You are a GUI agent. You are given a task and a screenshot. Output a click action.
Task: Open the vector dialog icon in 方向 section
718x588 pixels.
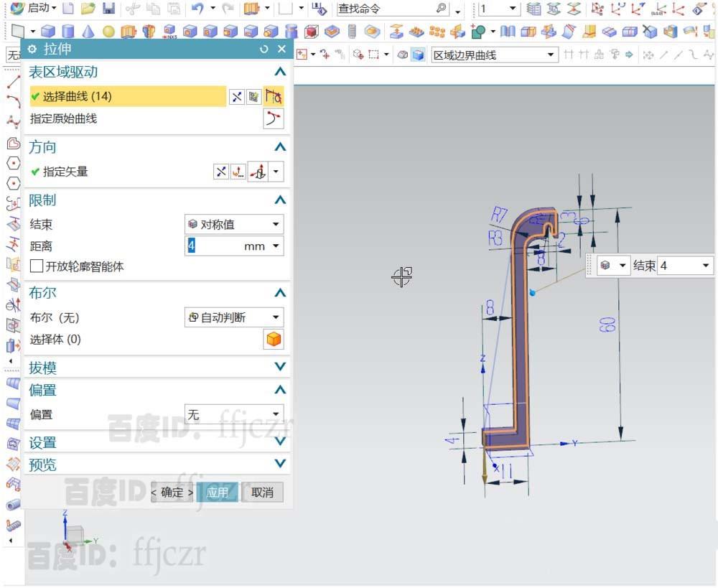point(237,172)
